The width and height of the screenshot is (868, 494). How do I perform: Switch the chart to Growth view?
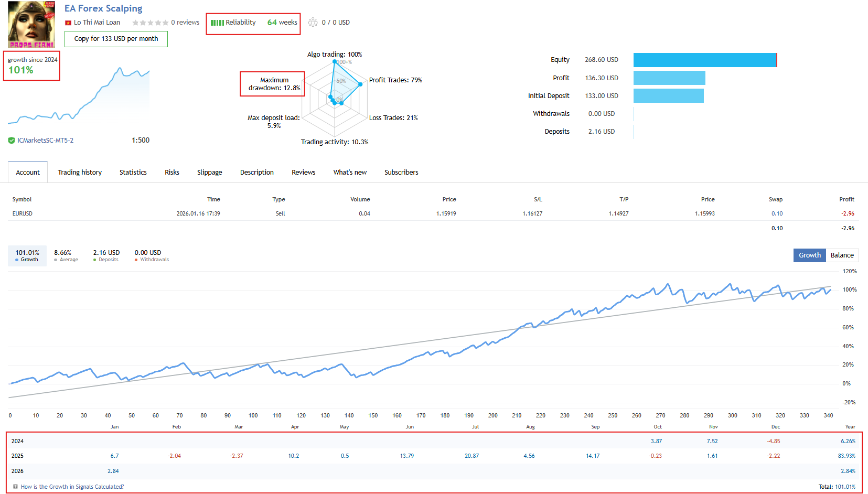click(x=810, y=255)
